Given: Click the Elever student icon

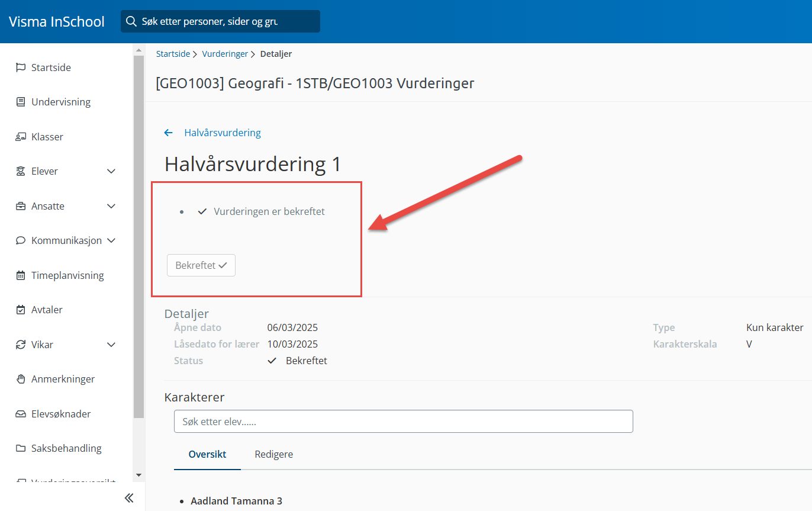Looking at the screenshot, I should tap(21, 171).
